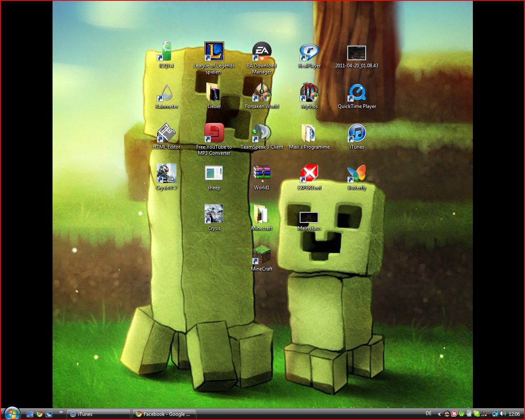Show hidden tray icons arrow
This screenshot has width=525, height=420.
[x=439, y=414]
